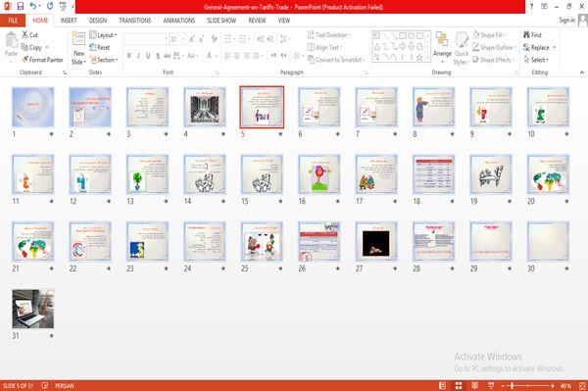This screenshot has width=588, height=391.
Task: Select slide 4 thumbnail
Action: (x=205, y=107)
